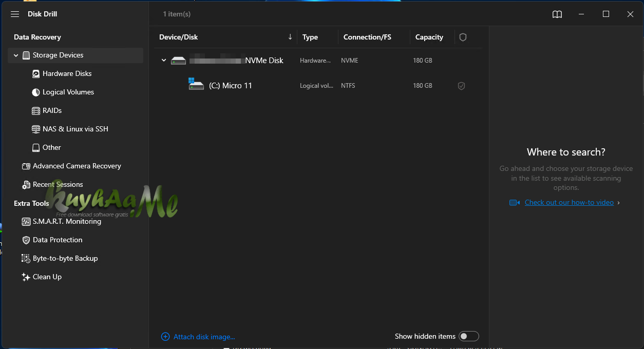Maximize the Disk Drill window
Image resolution: width=644 pixels, height=349 pixels.
[x=606, y=14]
